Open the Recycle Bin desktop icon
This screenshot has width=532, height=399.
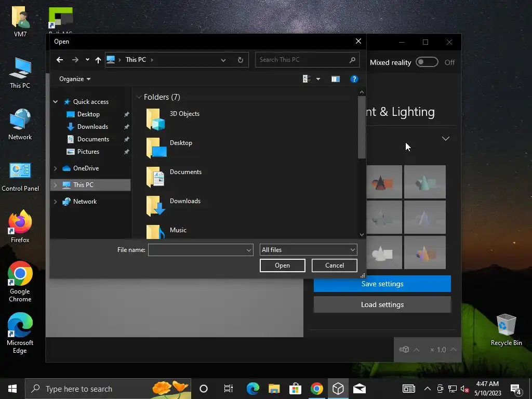506,330
